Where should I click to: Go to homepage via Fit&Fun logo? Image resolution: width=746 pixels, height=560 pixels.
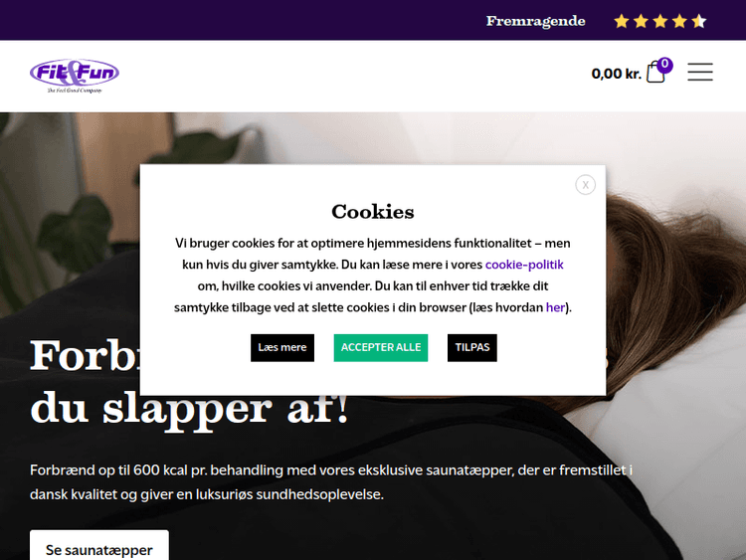coord(75,76)
